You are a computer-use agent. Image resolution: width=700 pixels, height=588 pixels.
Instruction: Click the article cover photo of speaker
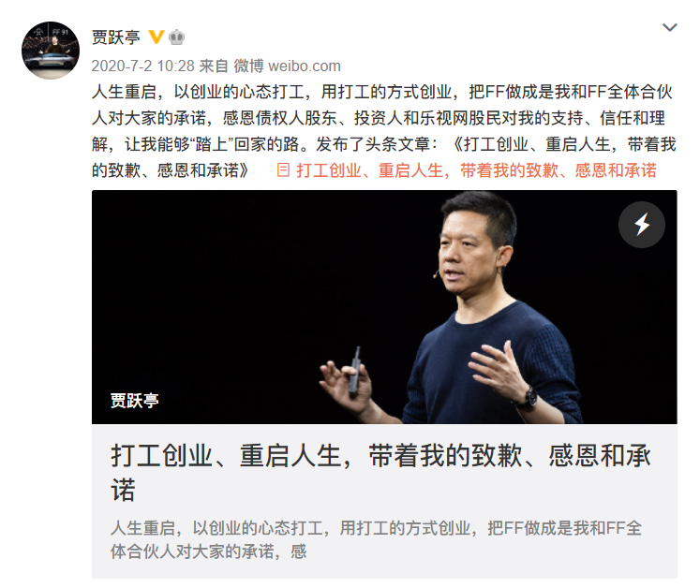tap(384, 307)
